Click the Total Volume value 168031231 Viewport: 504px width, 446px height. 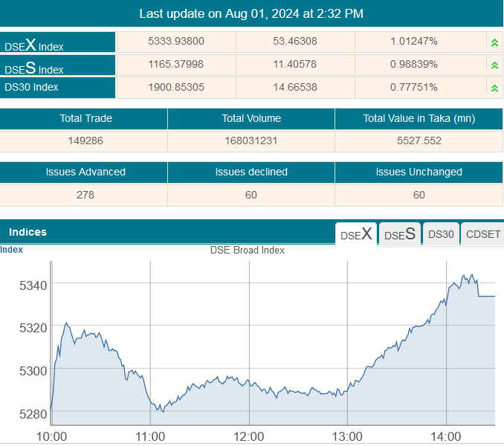pos(251,140)
